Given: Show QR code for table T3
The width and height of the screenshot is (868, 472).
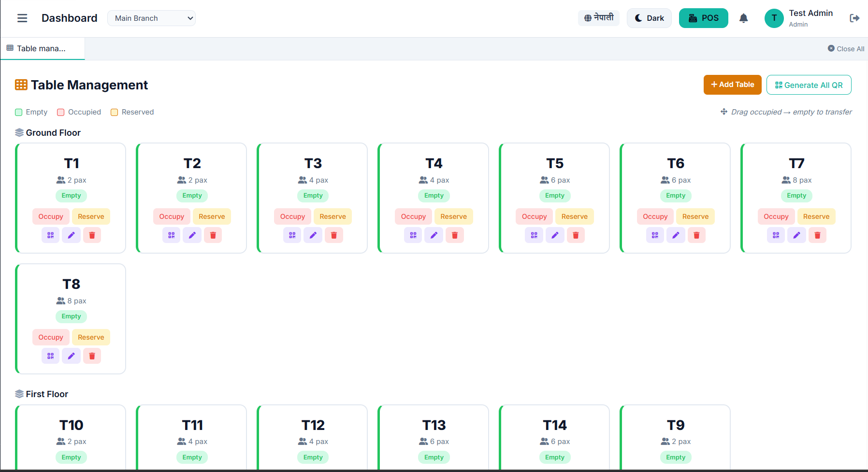Looking at the screenshot, I should tap(292, 235).
